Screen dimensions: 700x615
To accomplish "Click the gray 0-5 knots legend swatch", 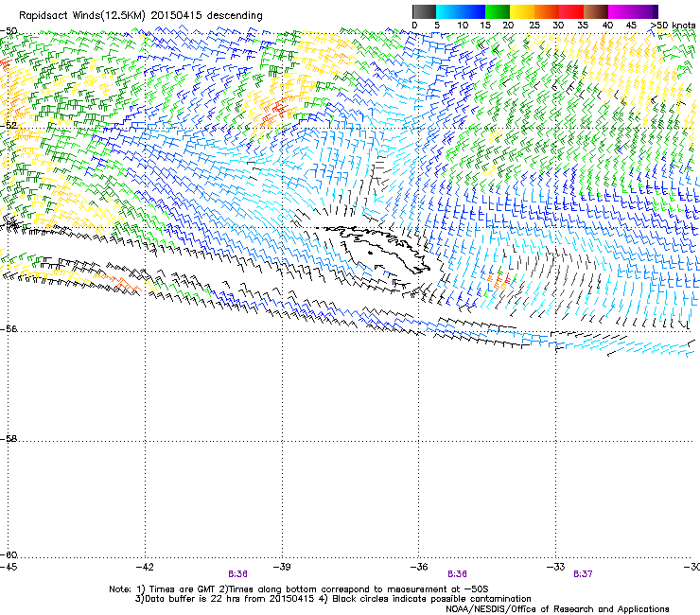I will point(424,11).
